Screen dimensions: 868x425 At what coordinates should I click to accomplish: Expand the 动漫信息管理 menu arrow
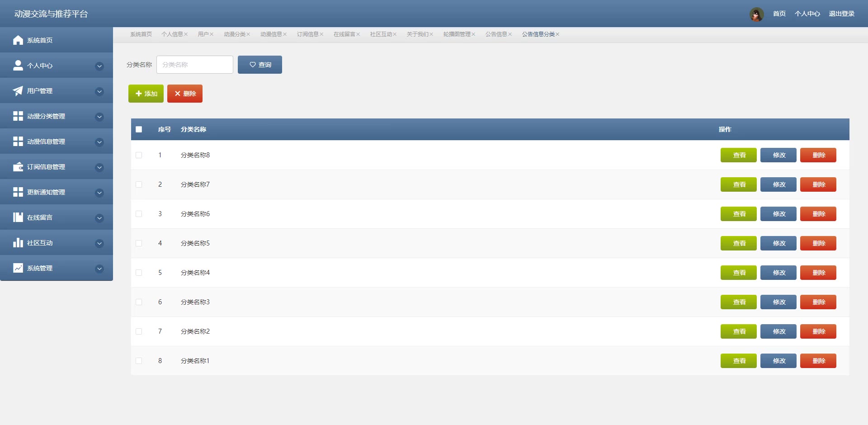99,142
